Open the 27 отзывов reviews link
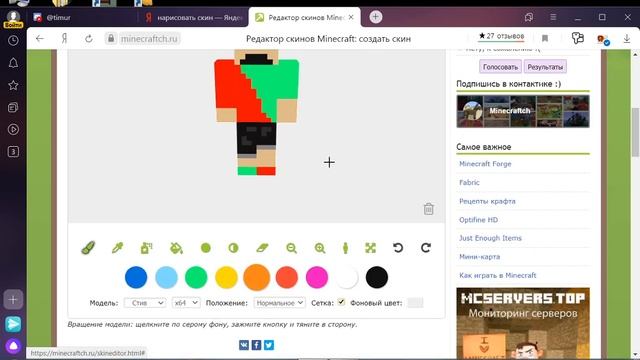This screenshot has height=360, width=640. [501, 36]
